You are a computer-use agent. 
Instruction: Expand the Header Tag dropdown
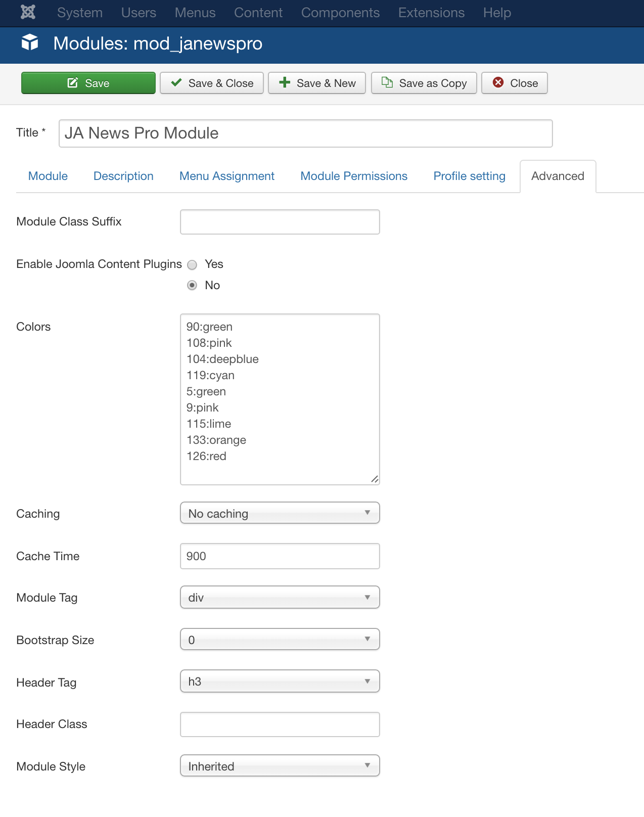point(280,682)
